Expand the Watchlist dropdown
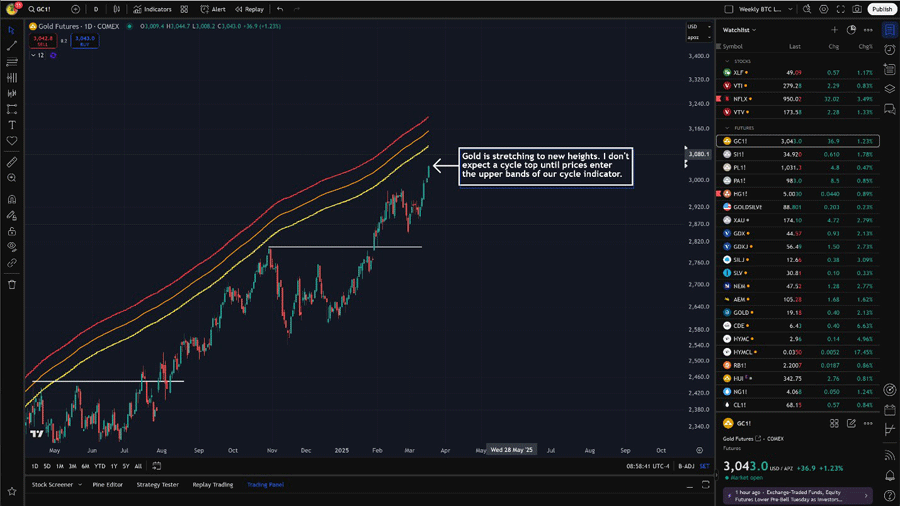The image size is (900, 506). tap(740, 30)
